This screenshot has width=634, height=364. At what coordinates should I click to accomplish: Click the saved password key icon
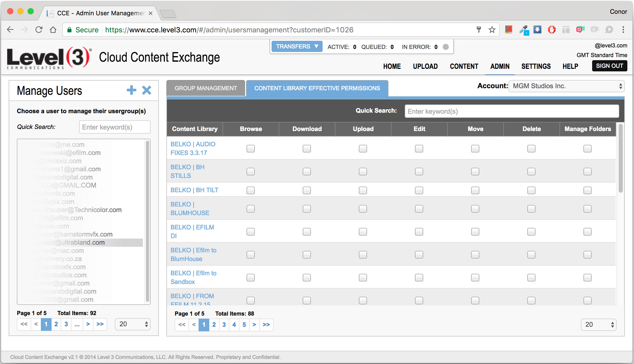tap(479, 30)
